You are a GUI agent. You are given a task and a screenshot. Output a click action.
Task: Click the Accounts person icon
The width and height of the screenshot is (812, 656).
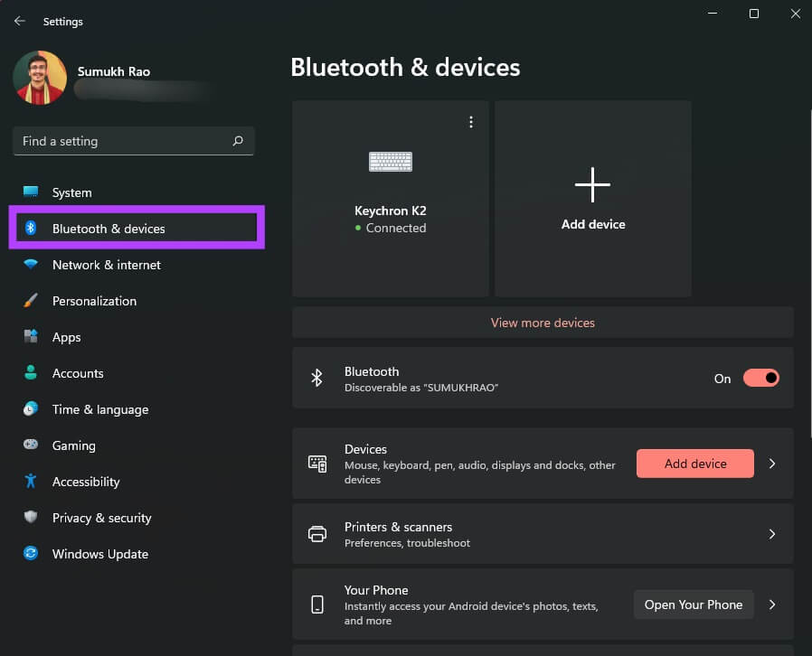point(31,372)
